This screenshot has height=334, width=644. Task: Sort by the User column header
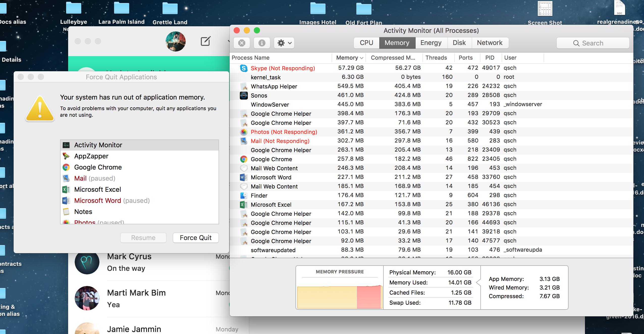click(x=522, y=58)
